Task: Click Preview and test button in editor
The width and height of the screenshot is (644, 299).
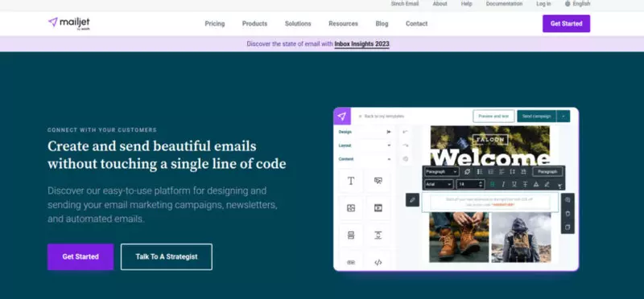Action: click(x=493, y=116)
